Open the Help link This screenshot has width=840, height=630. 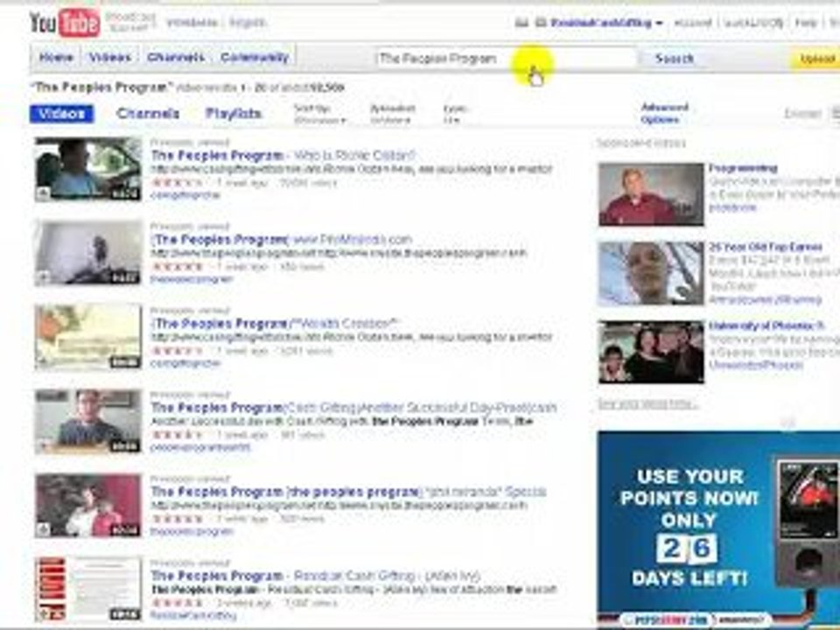[x=805, y=23]
